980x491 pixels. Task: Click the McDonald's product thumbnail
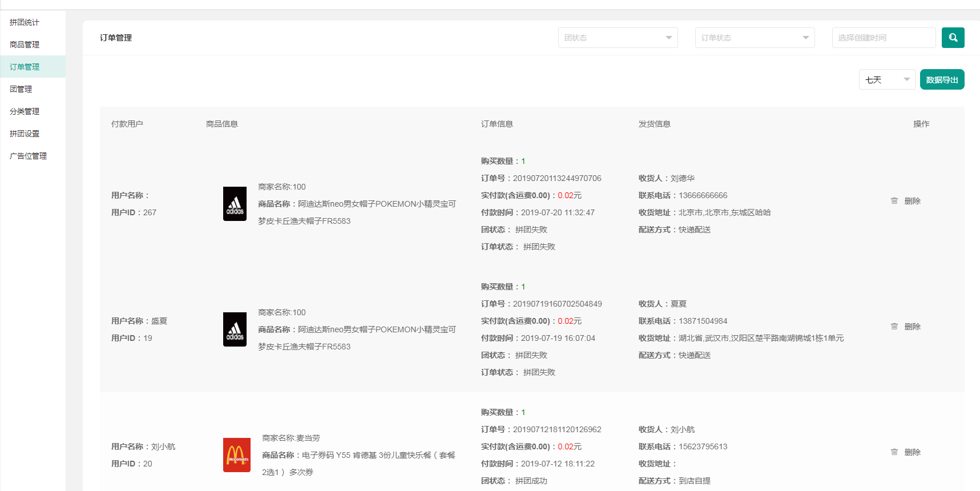click(236, 455)
